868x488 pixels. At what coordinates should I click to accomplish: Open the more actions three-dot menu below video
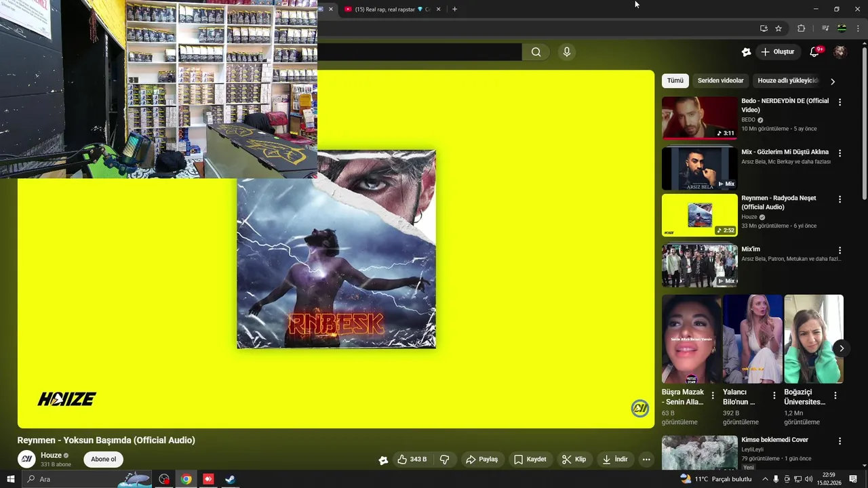(646, 460)
